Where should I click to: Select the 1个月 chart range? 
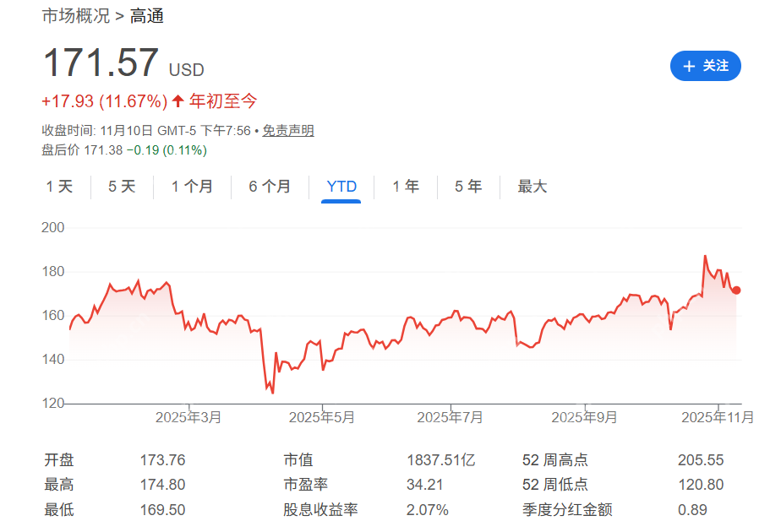click(192, 187)
